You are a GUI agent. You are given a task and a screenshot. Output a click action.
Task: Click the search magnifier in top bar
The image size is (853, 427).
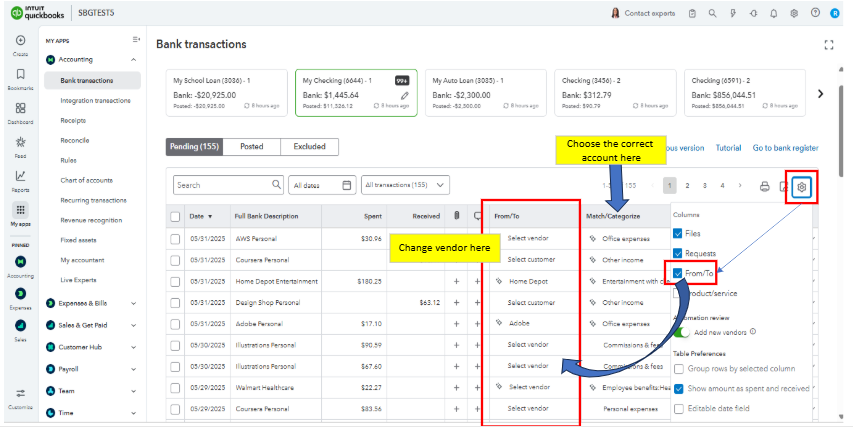point(712,14)
